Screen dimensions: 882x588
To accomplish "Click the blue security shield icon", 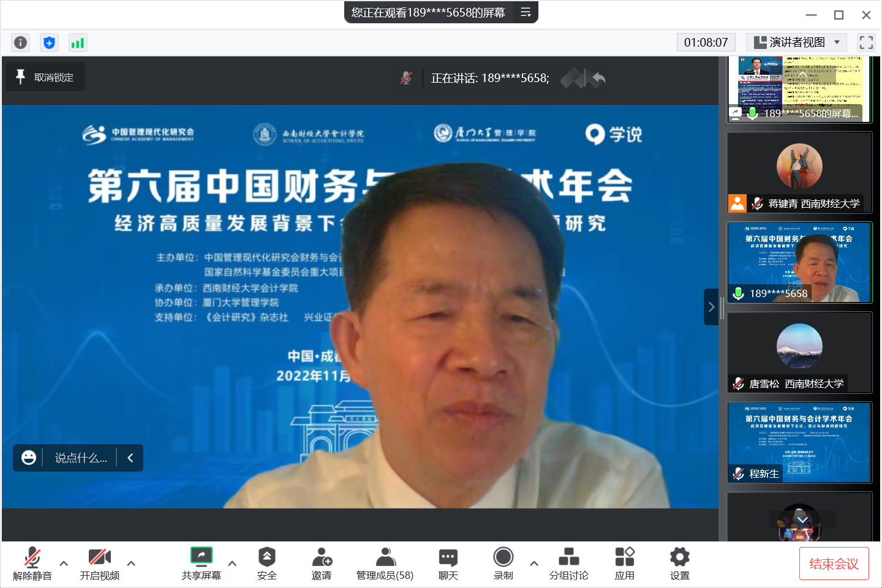I will pyautogui.click(x=49, y=42).
